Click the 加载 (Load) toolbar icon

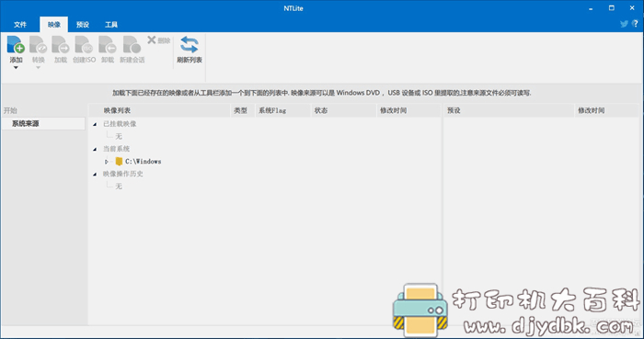coord(61,45)
